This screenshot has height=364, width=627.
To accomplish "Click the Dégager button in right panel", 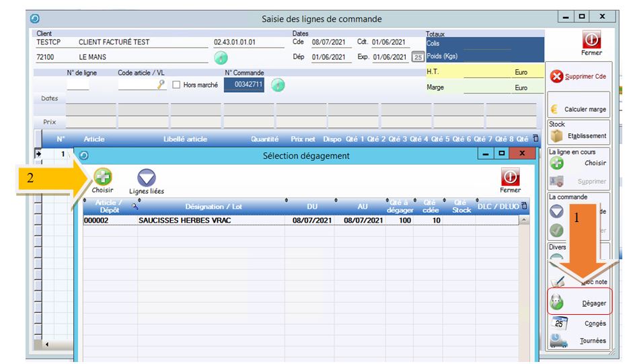I will tap(579, 303).
